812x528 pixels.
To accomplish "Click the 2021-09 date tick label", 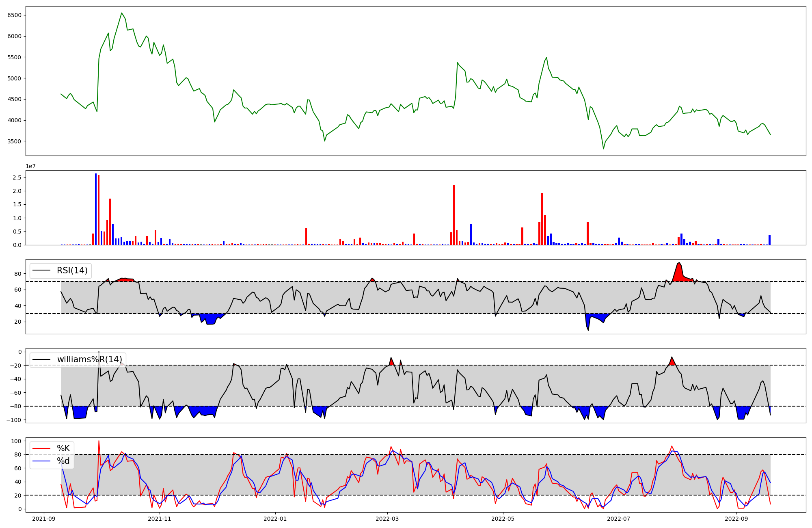I will [44, 519].
